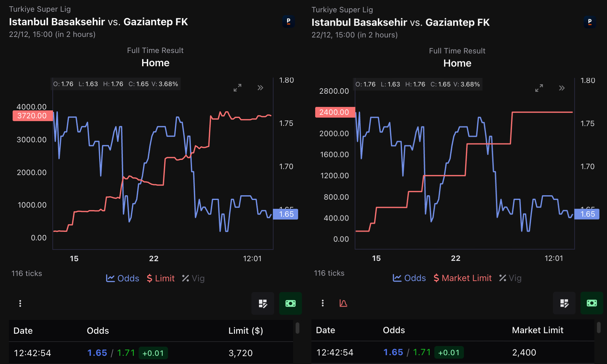Viewport: 607px width, 364px height.
Task: Enable the Vig series on left chart
Action: tap(193, 278)
